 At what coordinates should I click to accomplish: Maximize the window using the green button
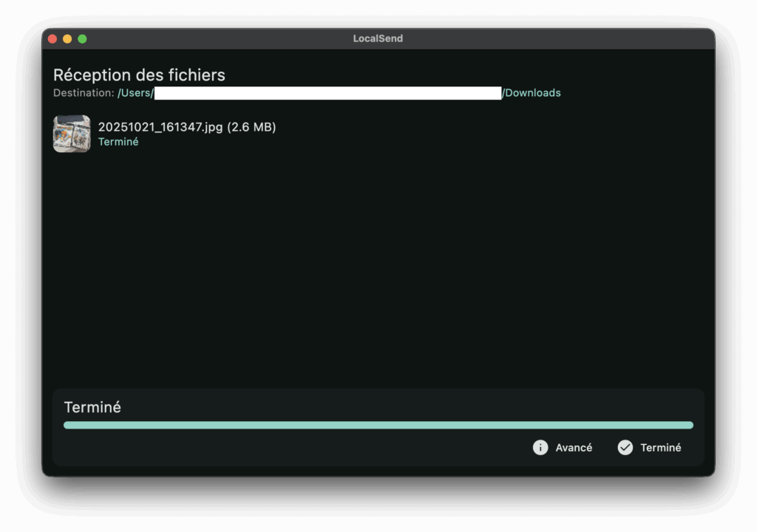(x=82, y=38)
